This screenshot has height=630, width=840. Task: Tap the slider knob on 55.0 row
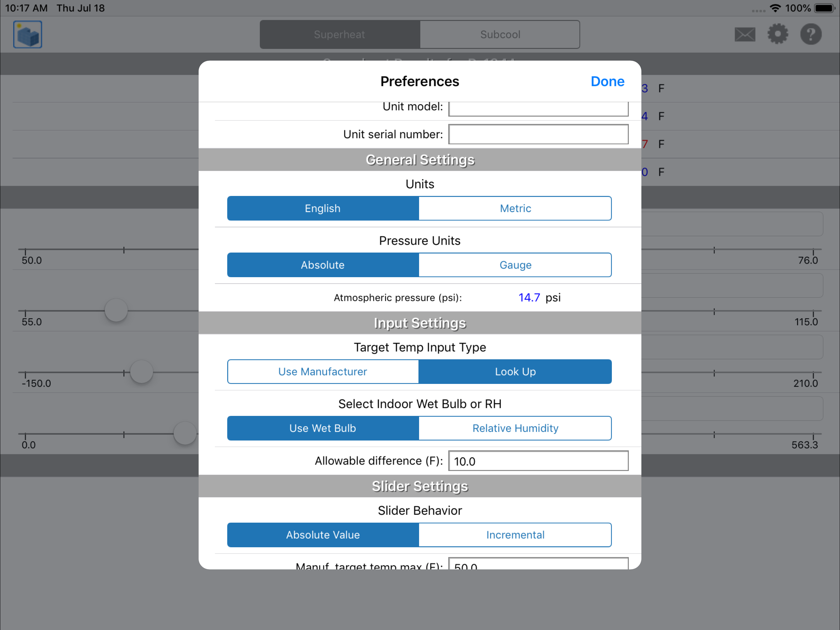pos(116,310)
